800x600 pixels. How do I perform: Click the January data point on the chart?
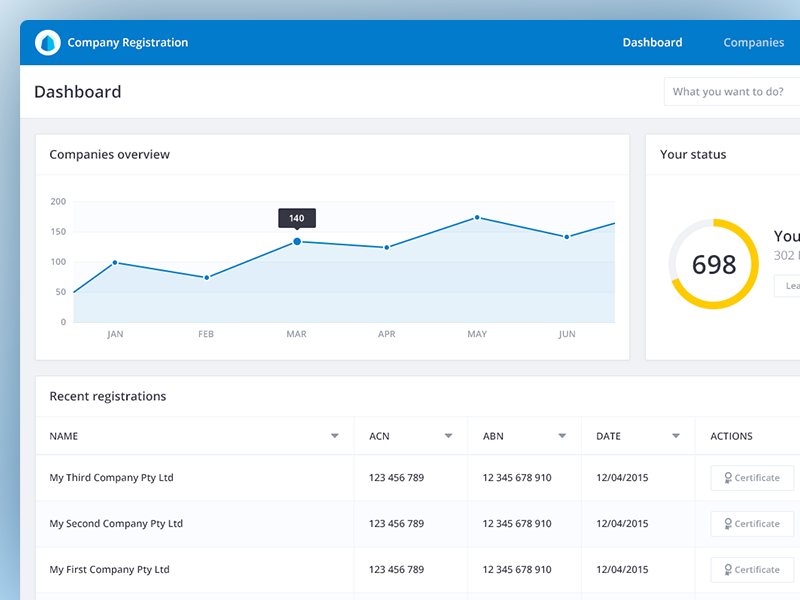[x=115, y=262]
